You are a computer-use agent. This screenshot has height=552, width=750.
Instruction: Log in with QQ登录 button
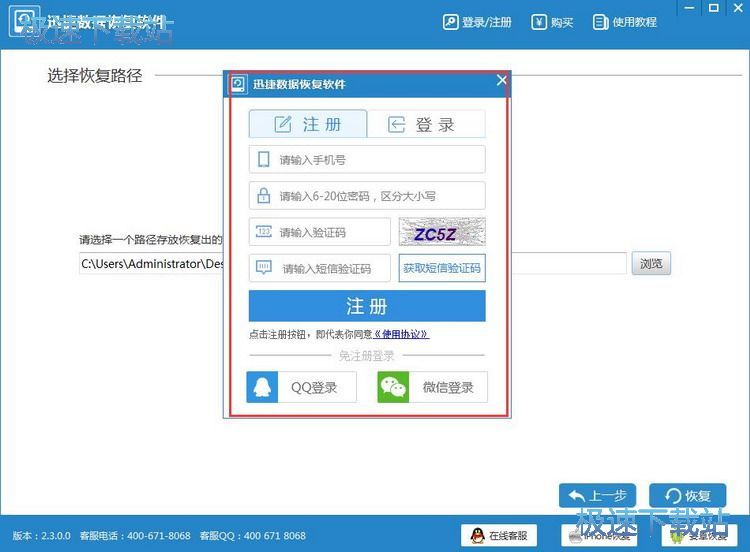click(x=301, y=386)
